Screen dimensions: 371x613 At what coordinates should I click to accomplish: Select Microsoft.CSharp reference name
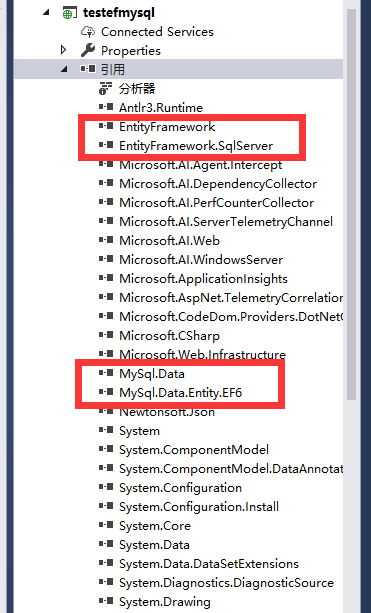(169, 336)
